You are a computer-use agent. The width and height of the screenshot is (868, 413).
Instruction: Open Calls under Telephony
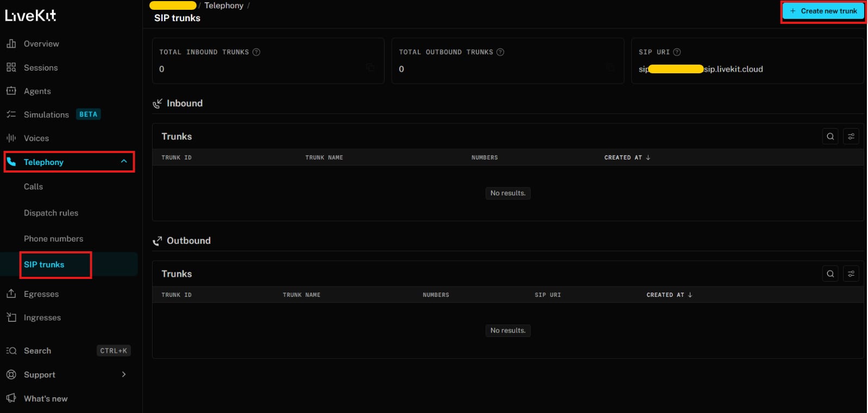coord(33,187)
